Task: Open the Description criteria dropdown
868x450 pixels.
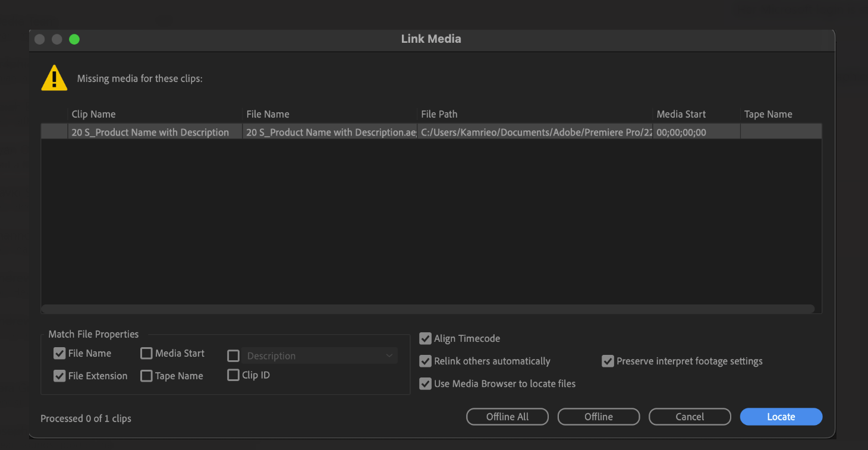Action: 390,355
